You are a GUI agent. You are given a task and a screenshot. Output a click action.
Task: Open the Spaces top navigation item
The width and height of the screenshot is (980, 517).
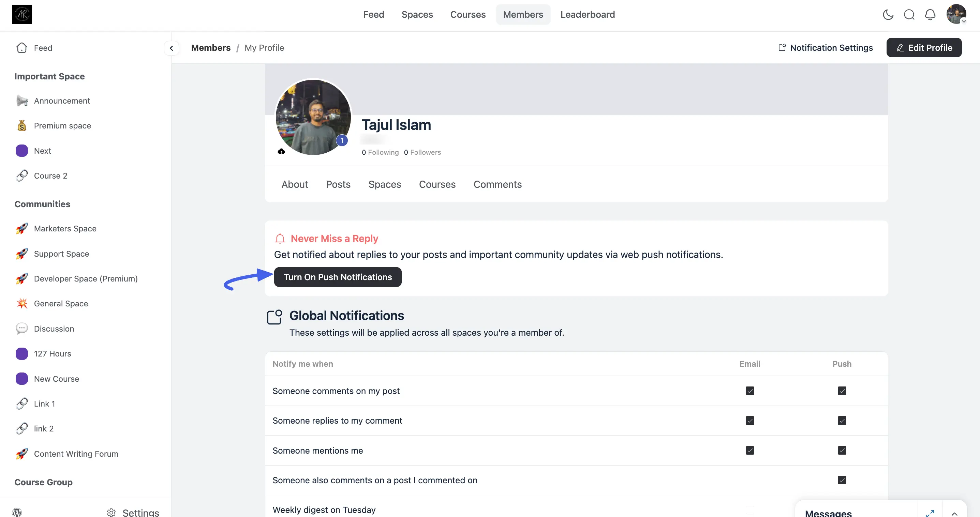(x=417, y=14)
